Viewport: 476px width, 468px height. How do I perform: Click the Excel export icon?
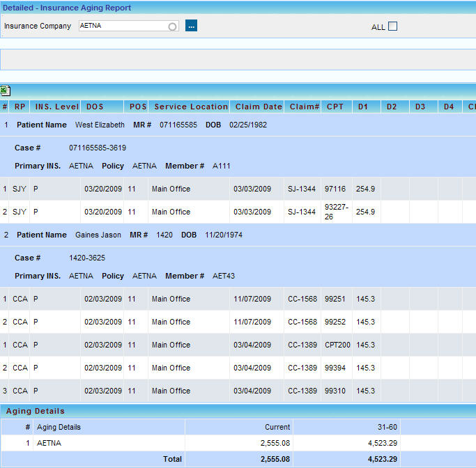coord(5,91)
